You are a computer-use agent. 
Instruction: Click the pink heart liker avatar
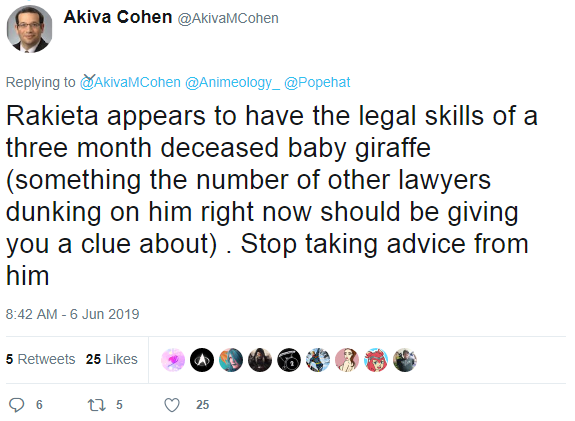[173, 360]
